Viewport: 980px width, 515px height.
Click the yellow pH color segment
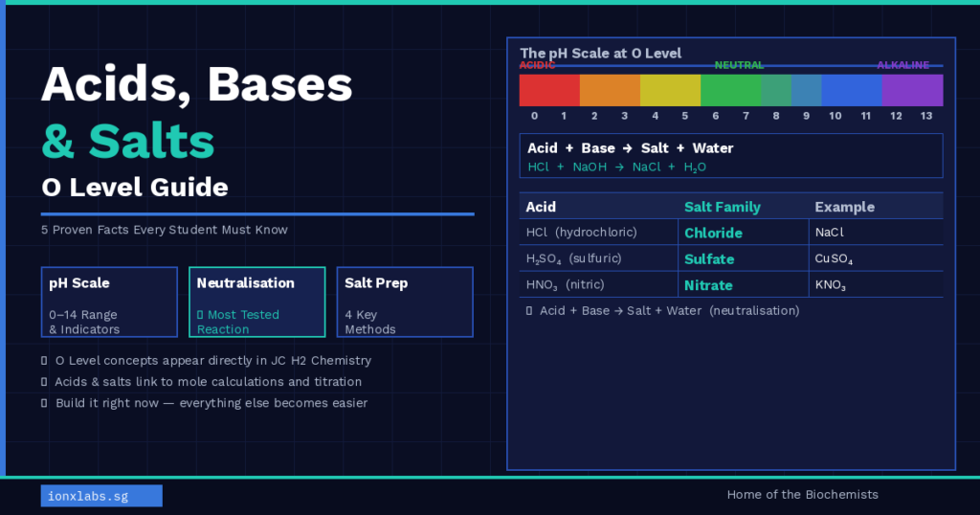coord(671,90)
